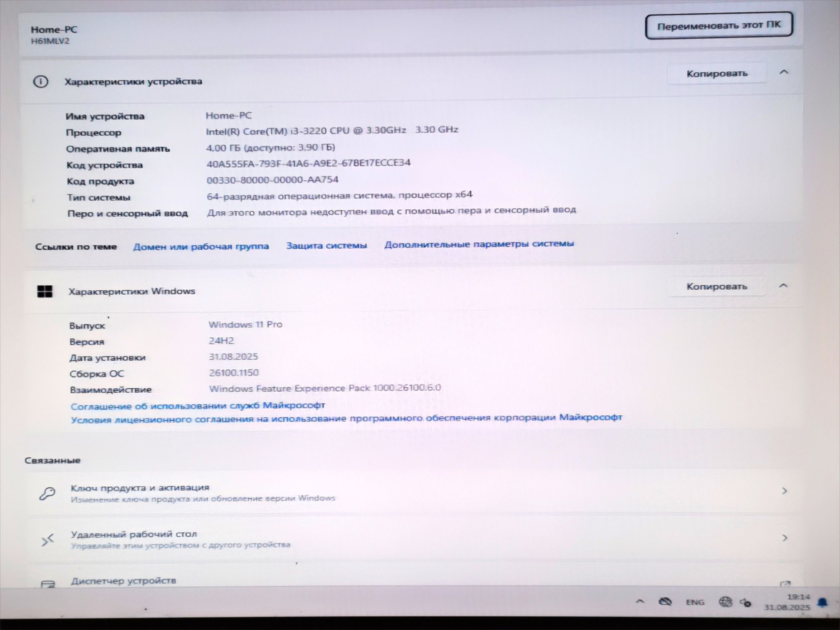Screen dimensions: 840x630
Task: Click the cloud sync off tray icon
Action: (x=665, y=602)
